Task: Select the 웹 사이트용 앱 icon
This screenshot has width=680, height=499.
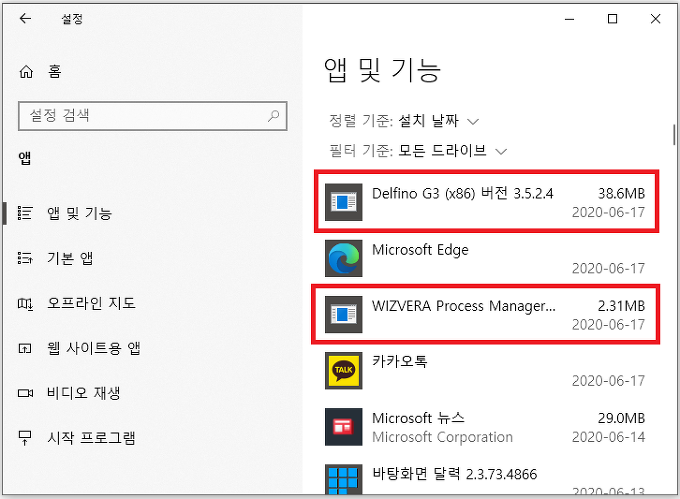Action: 25,348
